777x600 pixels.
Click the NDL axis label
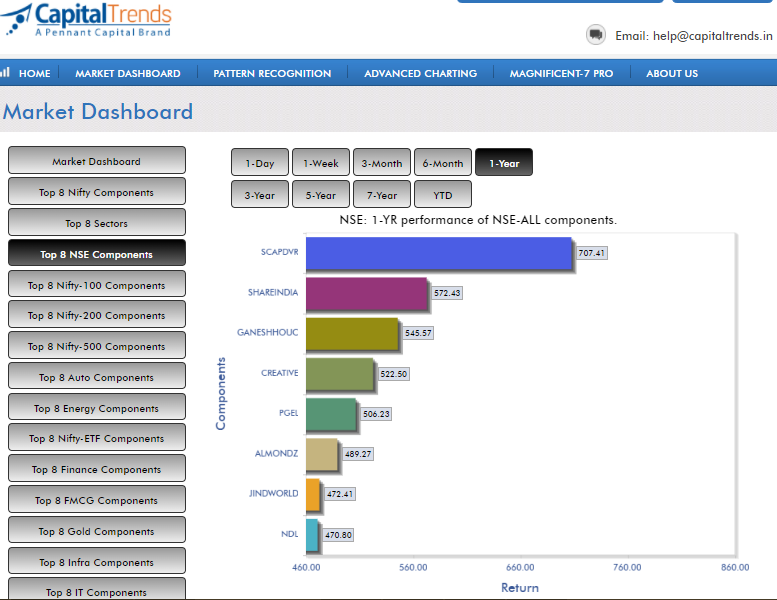pos(289,534)
